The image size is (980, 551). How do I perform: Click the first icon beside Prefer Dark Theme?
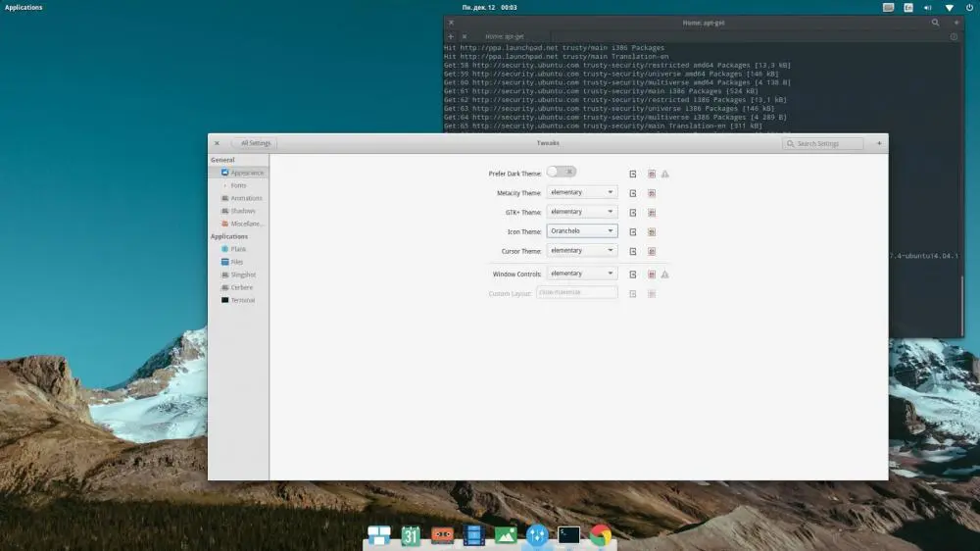(x=632, y=174)
